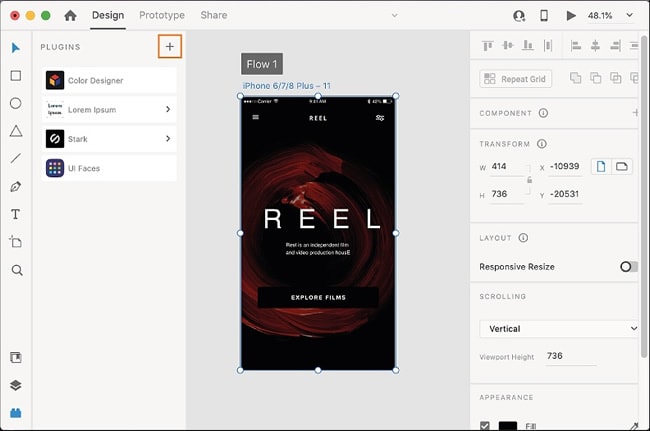Click the Y position field -20531
650x431 pixels.
point(565,194)
